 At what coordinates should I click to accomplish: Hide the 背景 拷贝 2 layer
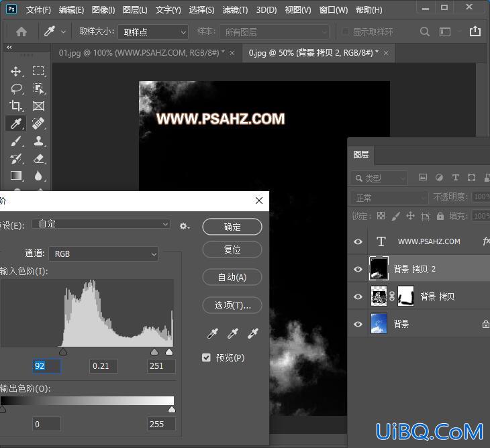[x=358, y=269]
